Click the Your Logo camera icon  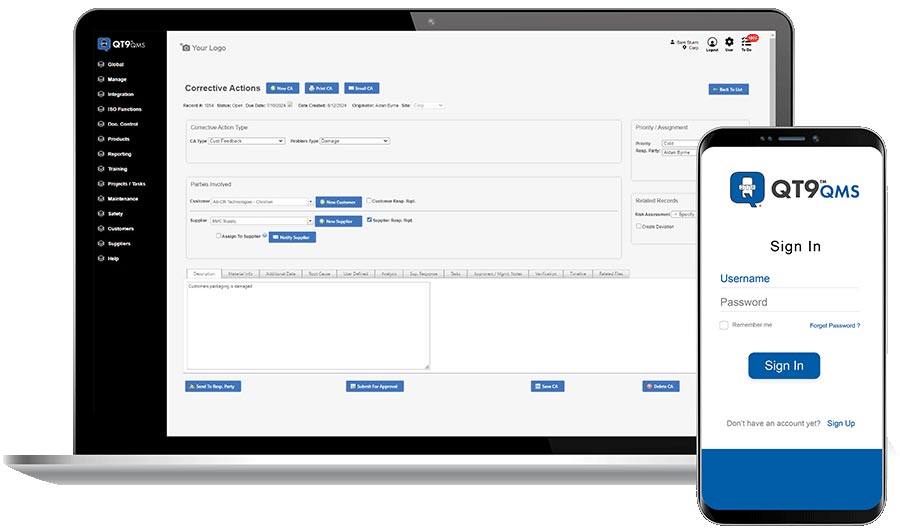[x=185, y=47]
